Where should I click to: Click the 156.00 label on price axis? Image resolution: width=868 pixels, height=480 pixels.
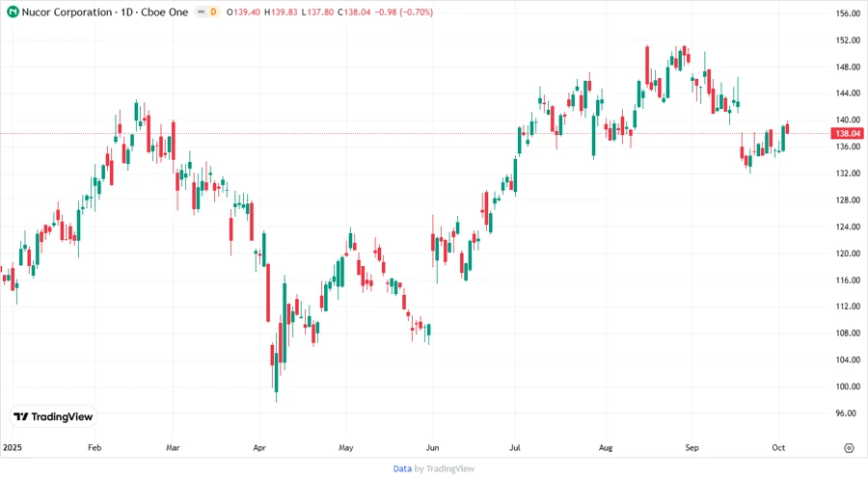point(848,13)
